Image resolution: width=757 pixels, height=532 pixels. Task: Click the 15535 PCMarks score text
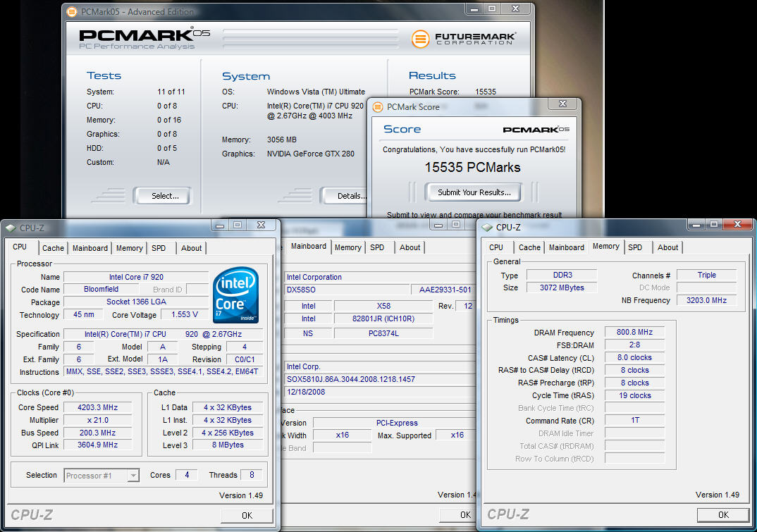click(472, 168)
